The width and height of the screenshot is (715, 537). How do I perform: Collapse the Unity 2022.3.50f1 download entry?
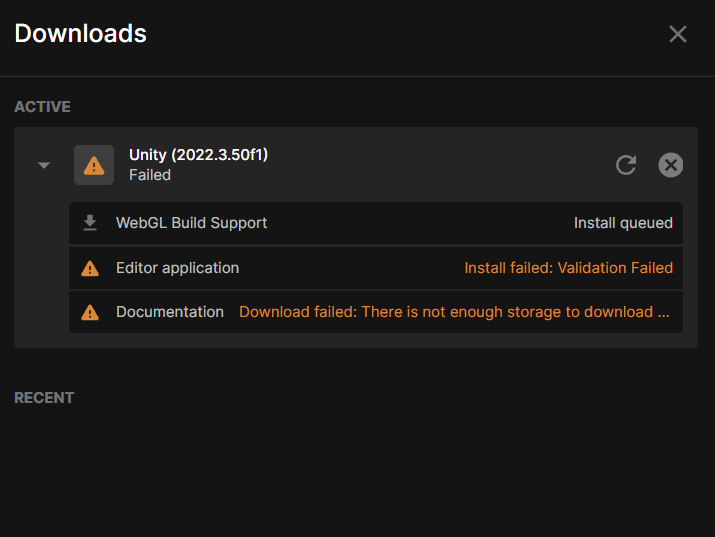coord(44,165)
